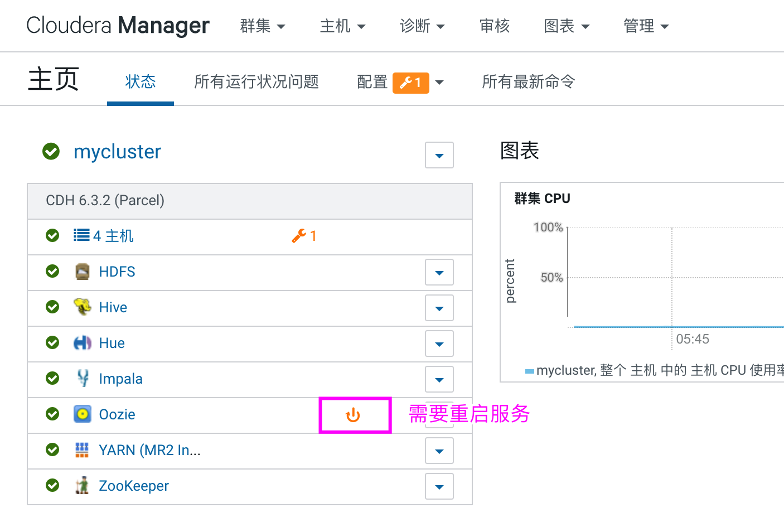Open the Impala actions dropdown arrow
Screen dimensions: 784x532
[439, 380]
